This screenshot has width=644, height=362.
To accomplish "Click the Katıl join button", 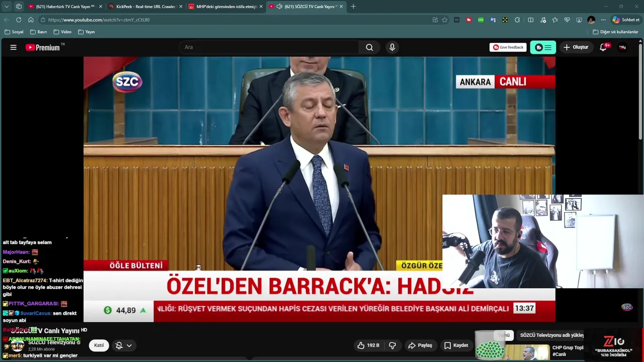I will (x=99, y=345).
